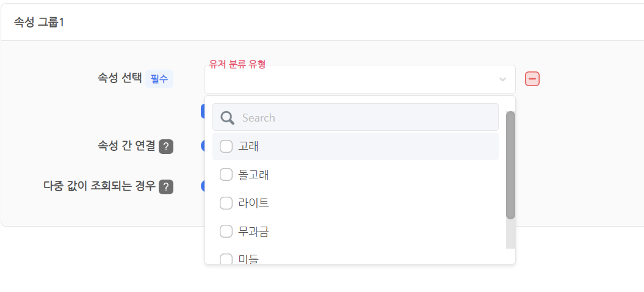Click the blue 필수 badge

click(x=159, y=79)
